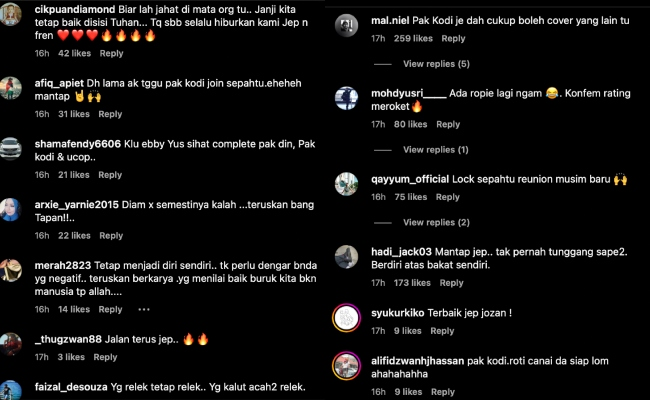View 42 likes on cikpuandiamond's comment
Viewport: 650px width, 400px height.
pyautogui.click(x=74, y=53)
